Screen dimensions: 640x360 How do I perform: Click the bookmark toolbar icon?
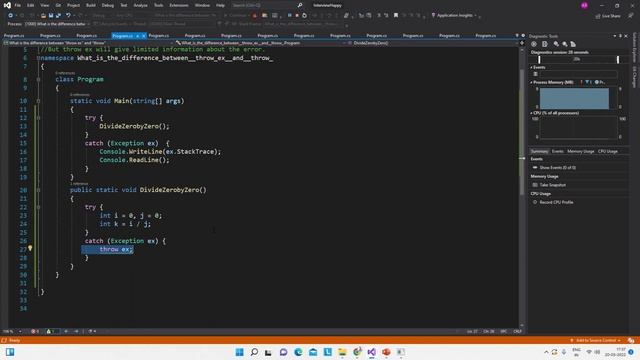pos(396,16)
